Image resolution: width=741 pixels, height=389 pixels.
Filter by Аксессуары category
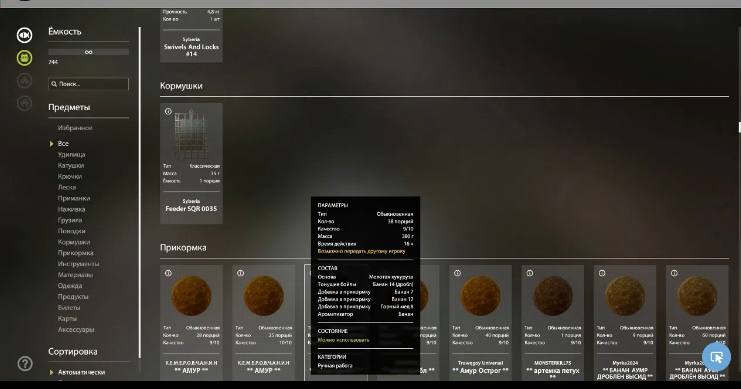tap(76, 329)
